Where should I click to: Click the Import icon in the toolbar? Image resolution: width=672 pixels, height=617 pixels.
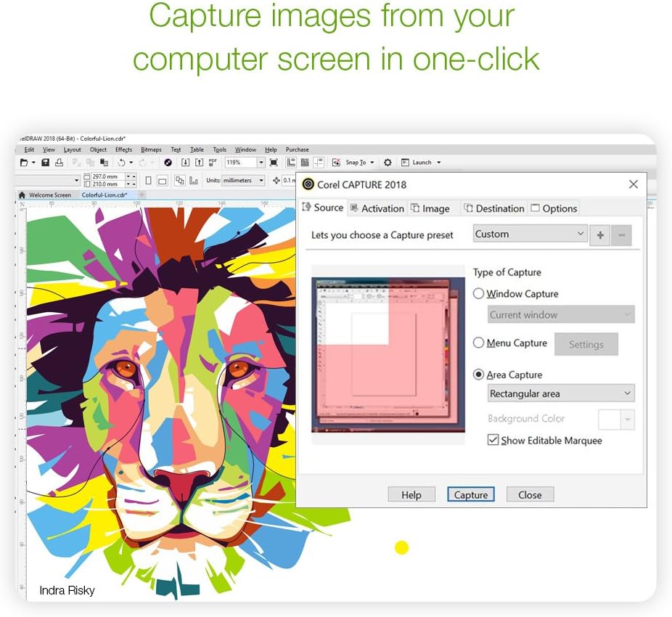pos(185,163)
